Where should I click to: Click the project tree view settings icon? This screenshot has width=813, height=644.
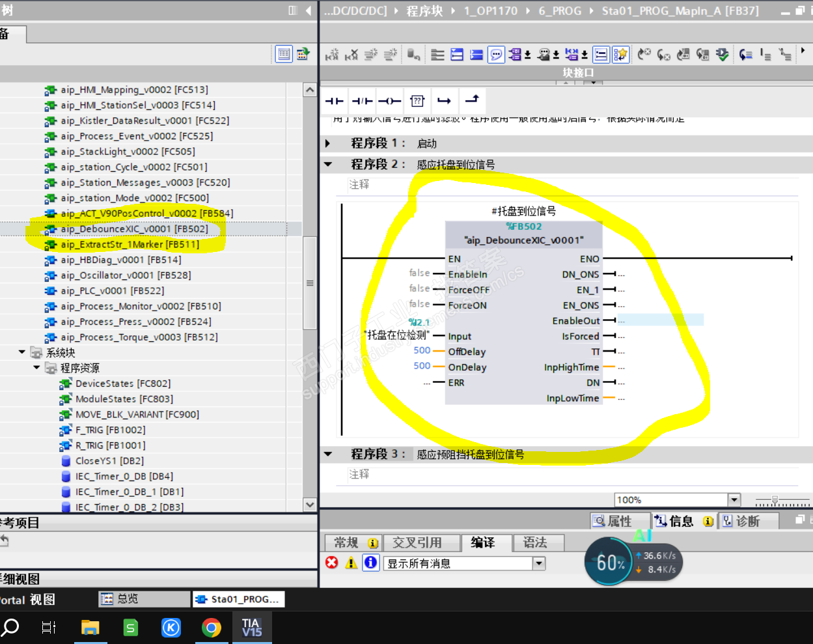tap(284, 54)
